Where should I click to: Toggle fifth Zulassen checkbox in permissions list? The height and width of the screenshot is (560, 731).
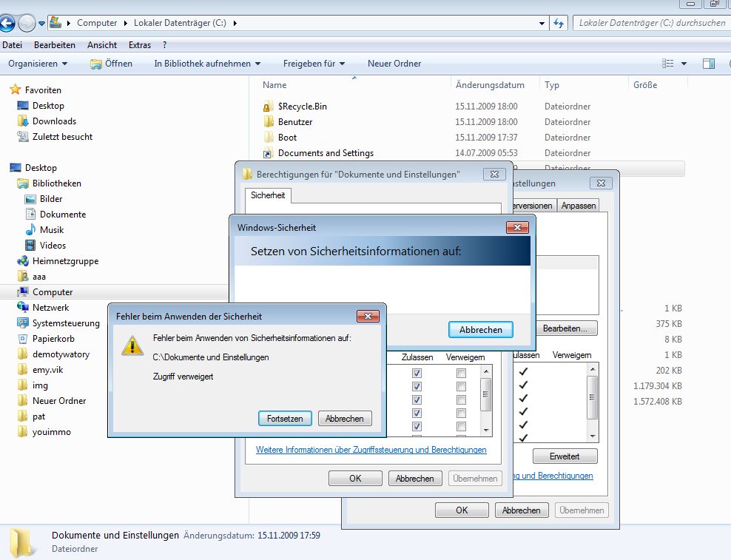[417, 426]
